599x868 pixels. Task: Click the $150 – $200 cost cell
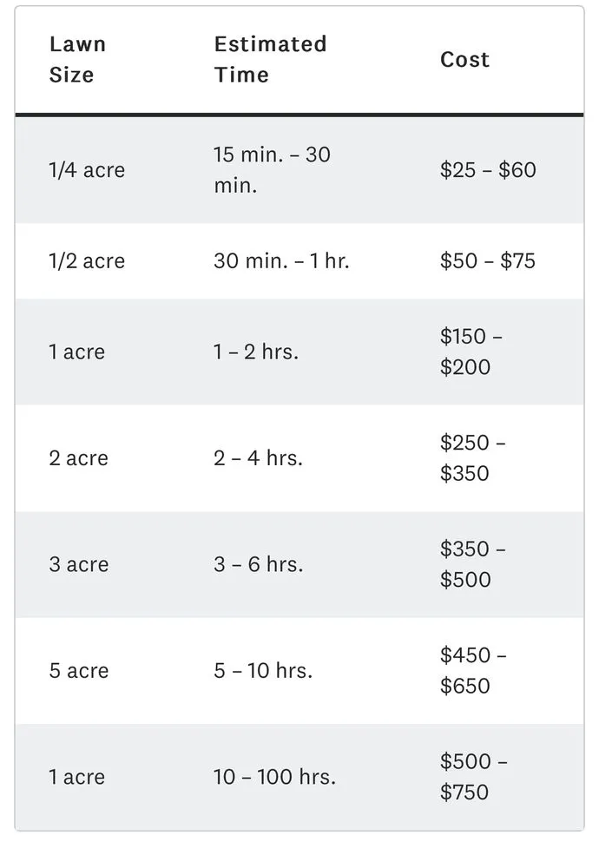pyautogui.click(x=471, y=352)
